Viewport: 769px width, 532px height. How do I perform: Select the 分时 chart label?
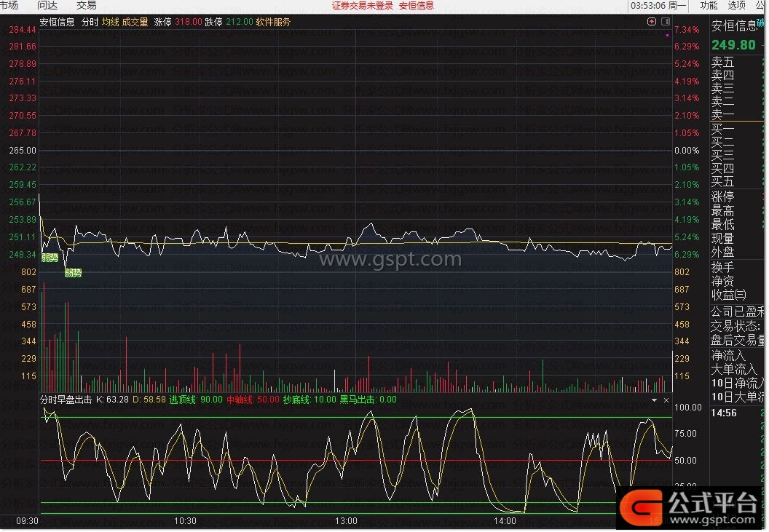point(90,22)
